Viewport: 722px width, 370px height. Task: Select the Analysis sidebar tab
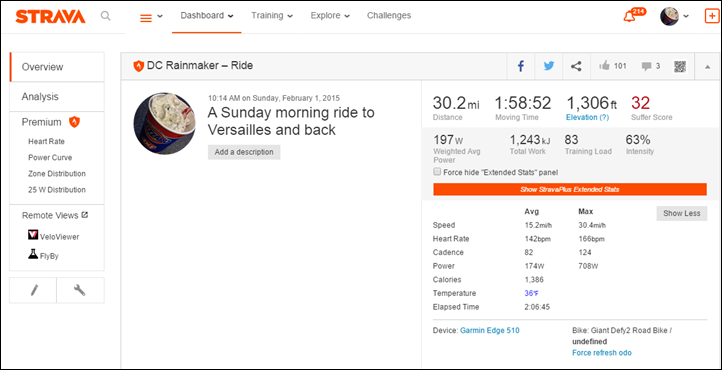pyautogui.click(x=57, y=97)
